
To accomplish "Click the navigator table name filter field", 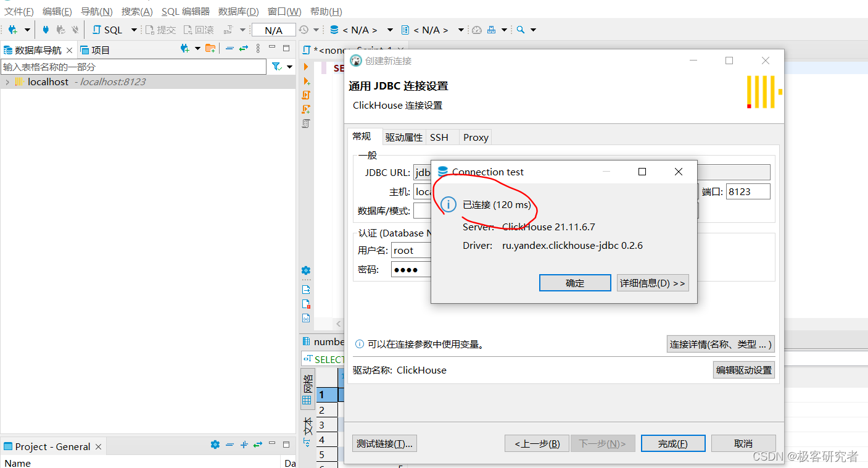I will (133, 67).
